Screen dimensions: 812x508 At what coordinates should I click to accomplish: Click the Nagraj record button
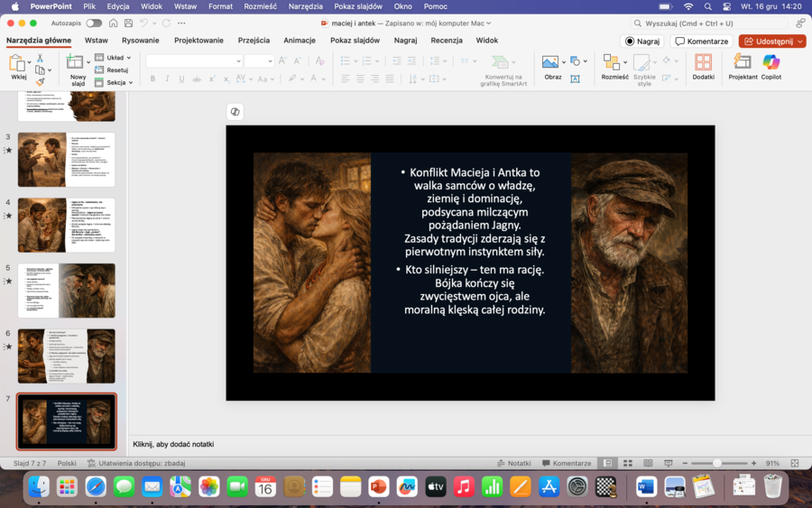641,41
